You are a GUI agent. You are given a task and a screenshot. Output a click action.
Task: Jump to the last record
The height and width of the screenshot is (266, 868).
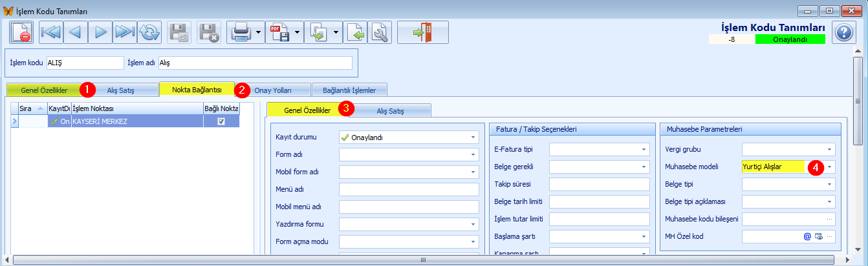pyautogui.click(x=124, y=32)
